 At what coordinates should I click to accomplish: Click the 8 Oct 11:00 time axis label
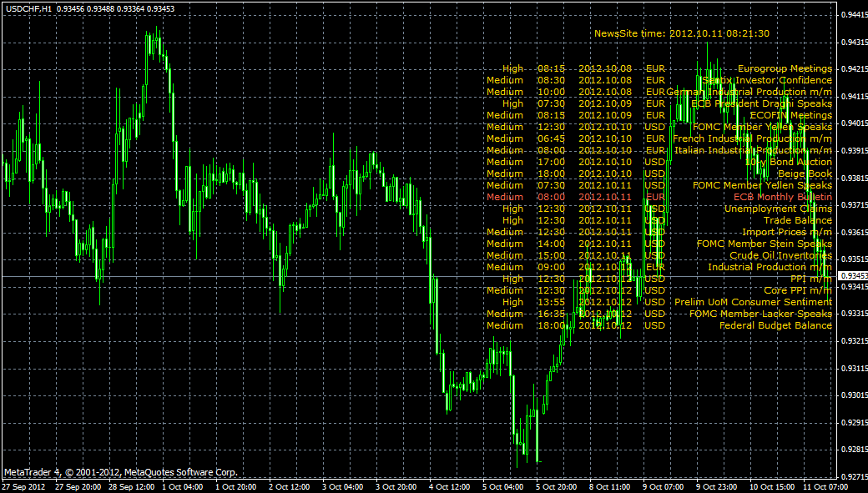point(609,487)
